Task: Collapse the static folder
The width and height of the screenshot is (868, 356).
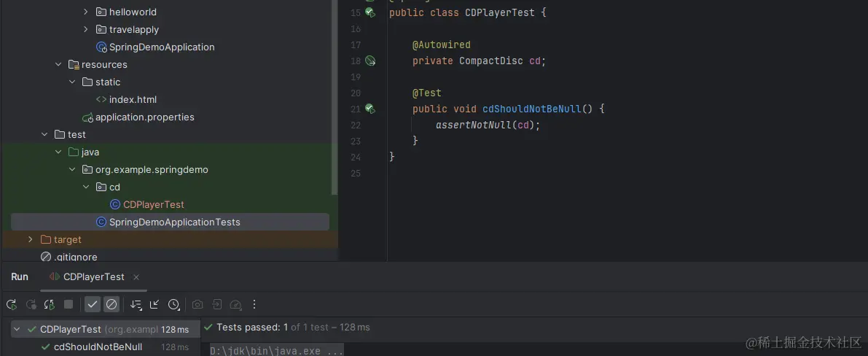Action: click(x=72, y=82)
